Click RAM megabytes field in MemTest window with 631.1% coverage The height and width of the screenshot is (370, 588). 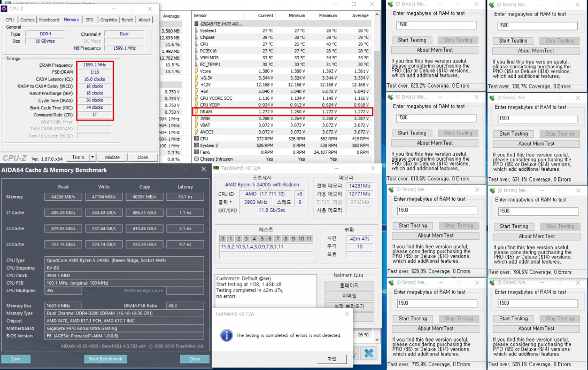pos(538,119)
